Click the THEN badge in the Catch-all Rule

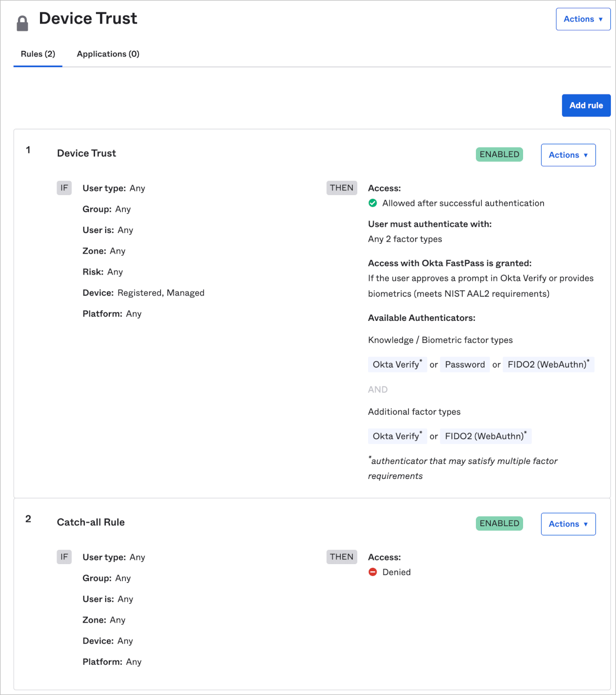point(341,557)
